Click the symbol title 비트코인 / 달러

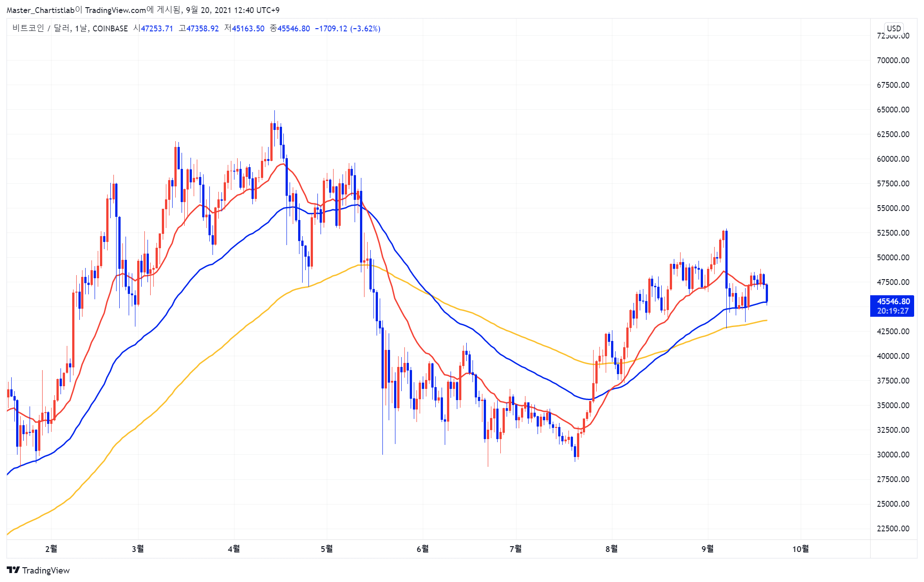(42, 28)
